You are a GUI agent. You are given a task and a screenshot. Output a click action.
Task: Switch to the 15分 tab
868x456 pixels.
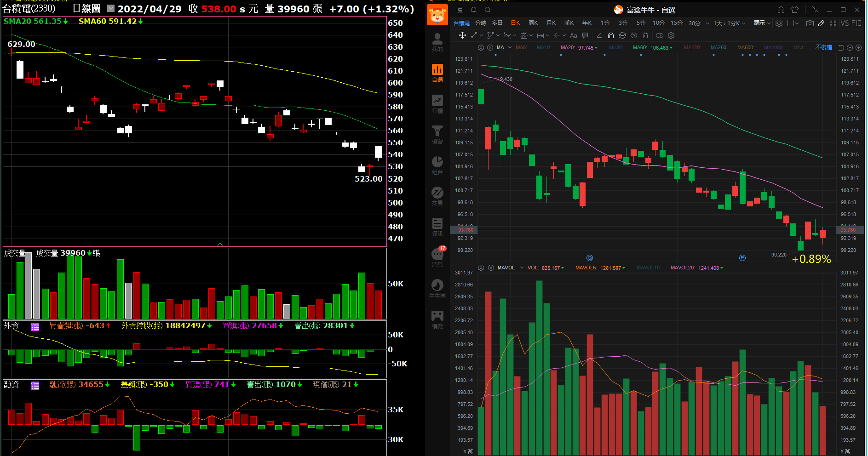(x=676, y=23)
